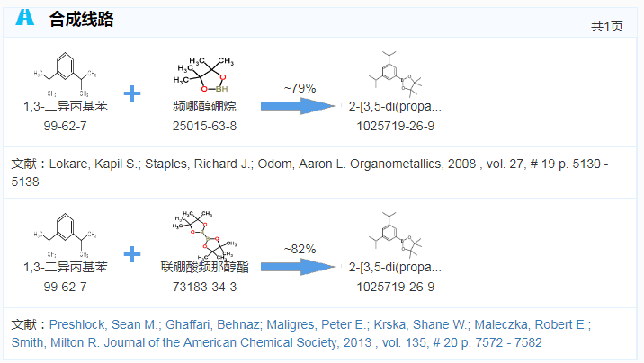
Task: Open first 99-62-7 CAS number
Action: pos(66,126)
